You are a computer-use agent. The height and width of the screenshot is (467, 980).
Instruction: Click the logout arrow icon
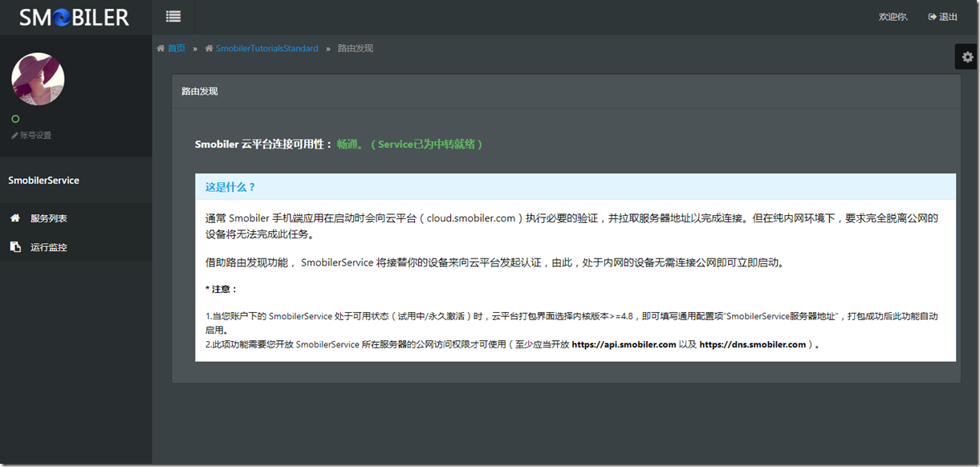932,17
